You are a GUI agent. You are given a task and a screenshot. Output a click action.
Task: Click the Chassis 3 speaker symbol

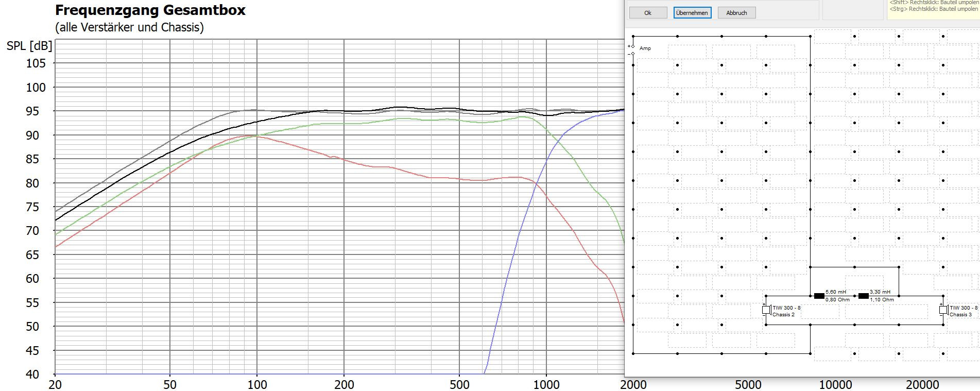(x=943, y=310)
